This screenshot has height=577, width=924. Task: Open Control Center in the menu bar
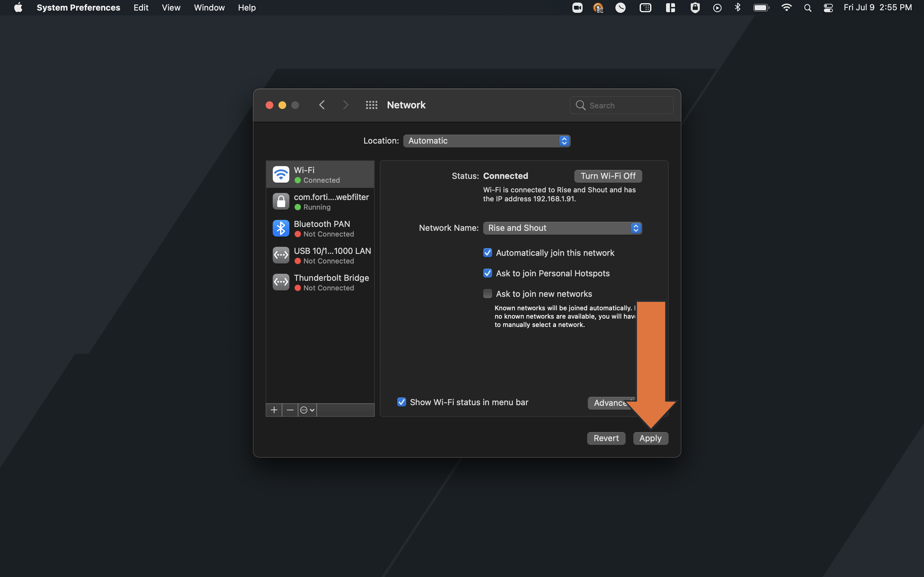tap(828, 8)
